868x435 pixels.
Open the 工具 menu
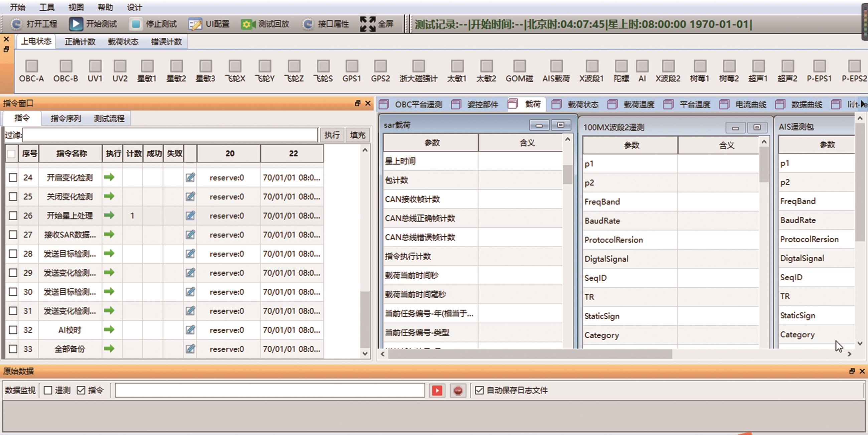(47, 7)
